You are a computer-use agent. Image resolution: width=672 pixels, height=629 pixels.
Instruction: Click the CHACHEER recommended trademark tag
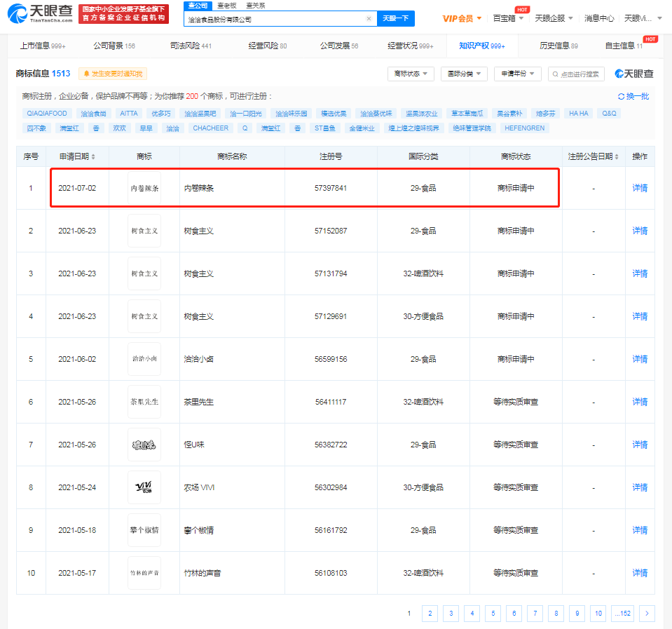click(210, 128)
